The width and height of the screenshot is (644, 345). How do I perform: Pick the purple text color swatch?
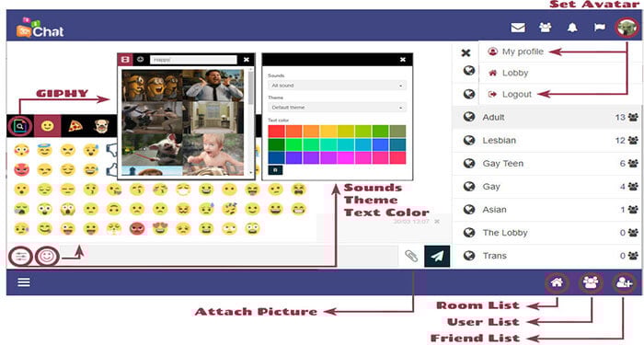[311, 157]
